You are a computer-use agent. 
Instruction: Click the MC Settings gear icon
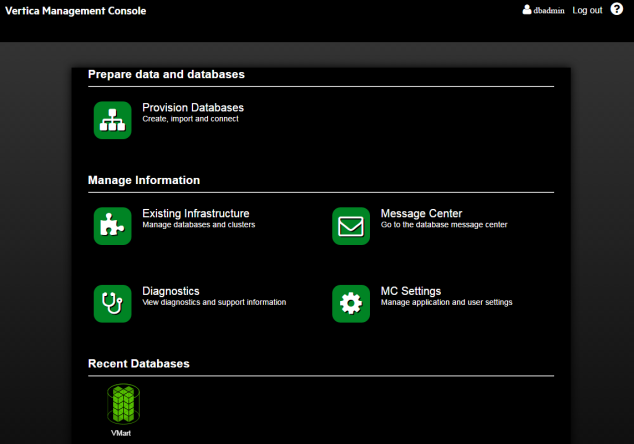[x=351, y=304]
